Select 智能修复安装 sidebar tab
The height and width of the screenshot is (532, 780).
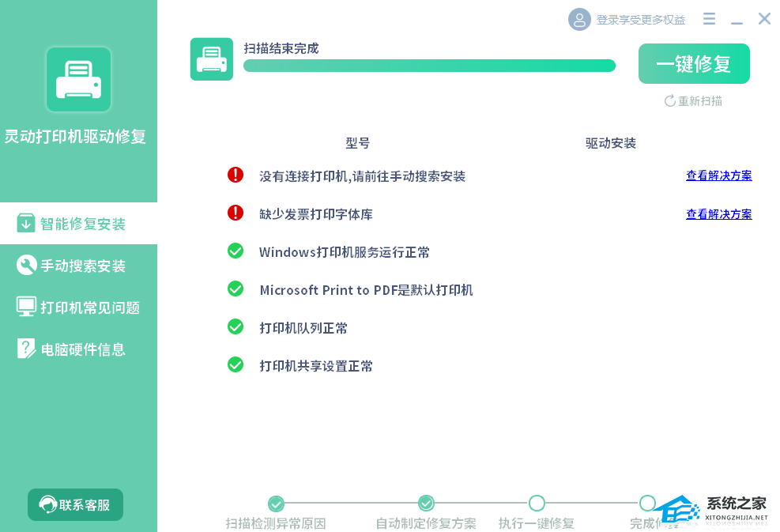78,224
